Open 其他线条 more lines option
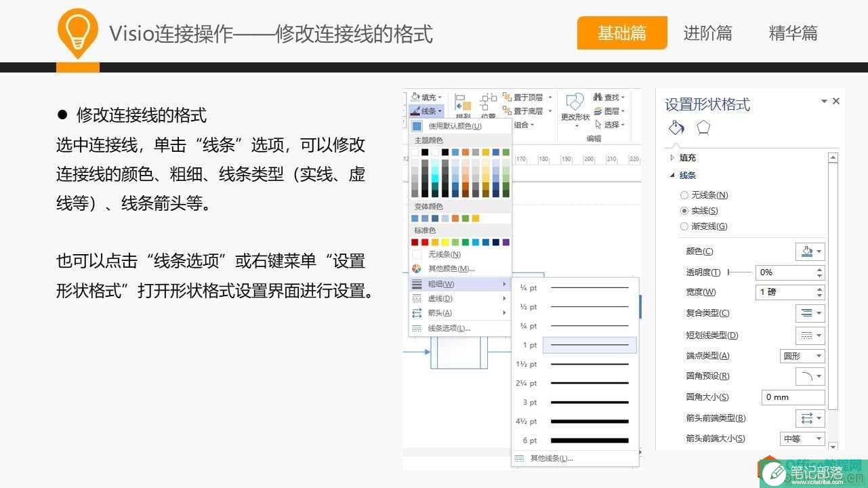 click(x=575, y=458)
